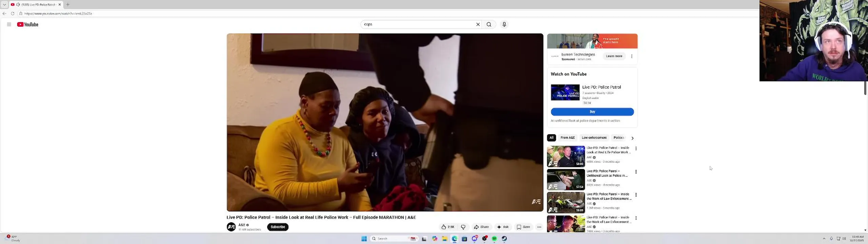868x244 pixels.
Task: Click Learn more on Lumen ad
Action: pyautogui.click(x=614, y=56)
